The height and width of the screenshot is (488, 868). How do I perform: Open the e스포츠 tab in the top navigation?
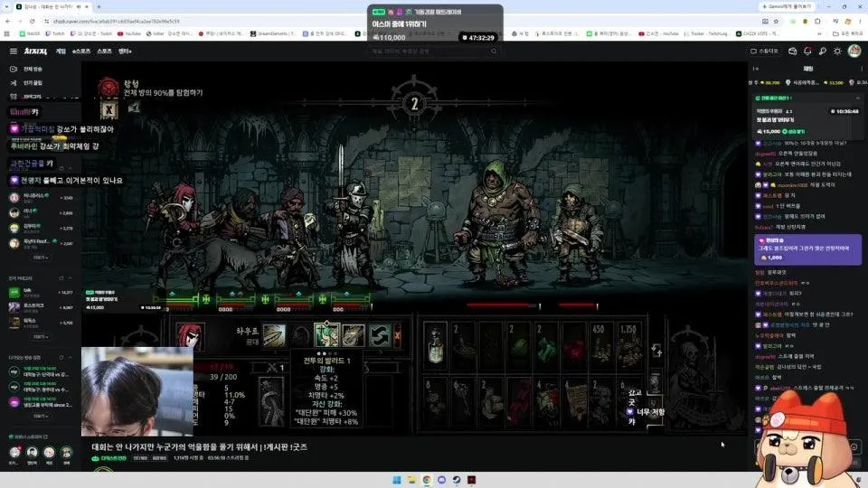[81, 51]
